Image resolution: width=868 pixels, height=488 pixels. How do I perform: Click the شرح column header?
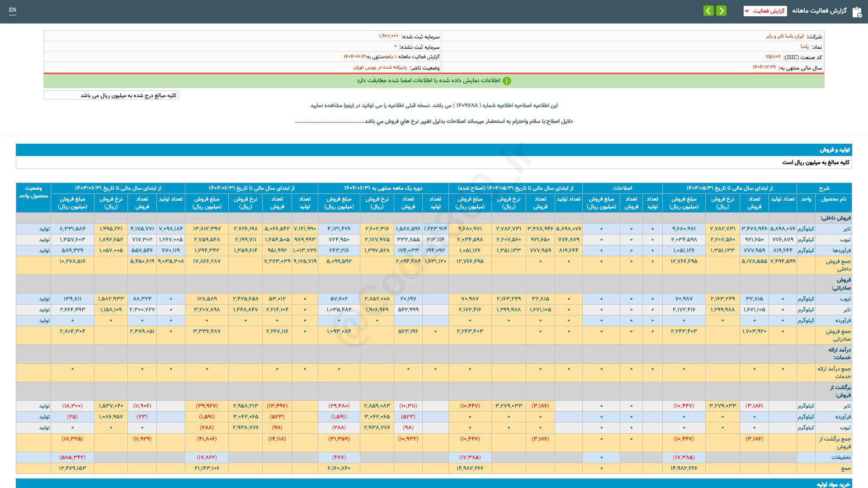point(824,188)
